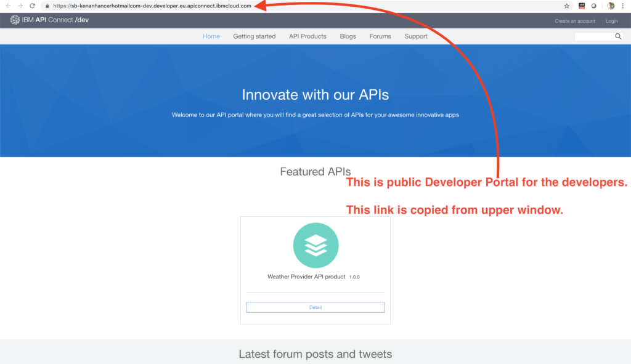Click the Featured APIs heading
631x364 pixels.
315,171
